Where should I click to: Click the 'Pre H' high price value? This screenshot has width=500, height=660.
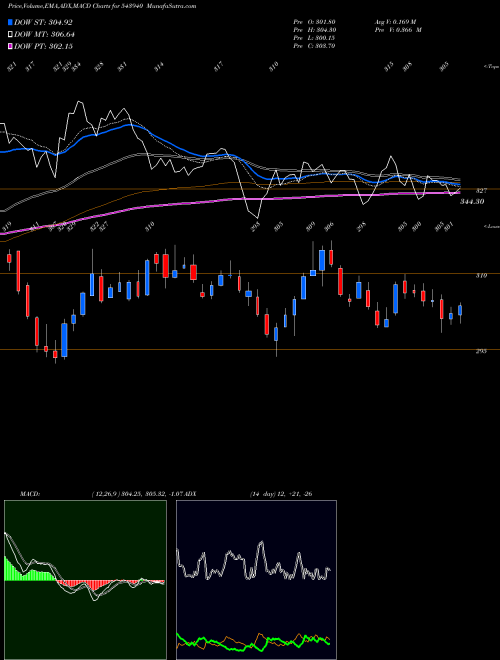click(314, 30)
